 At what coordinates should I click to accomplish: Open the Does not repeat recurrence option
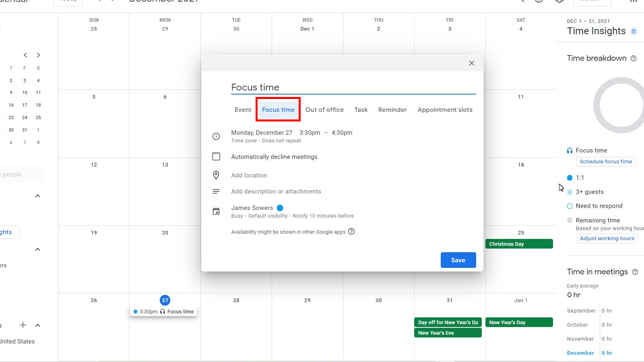click(281, 141)
